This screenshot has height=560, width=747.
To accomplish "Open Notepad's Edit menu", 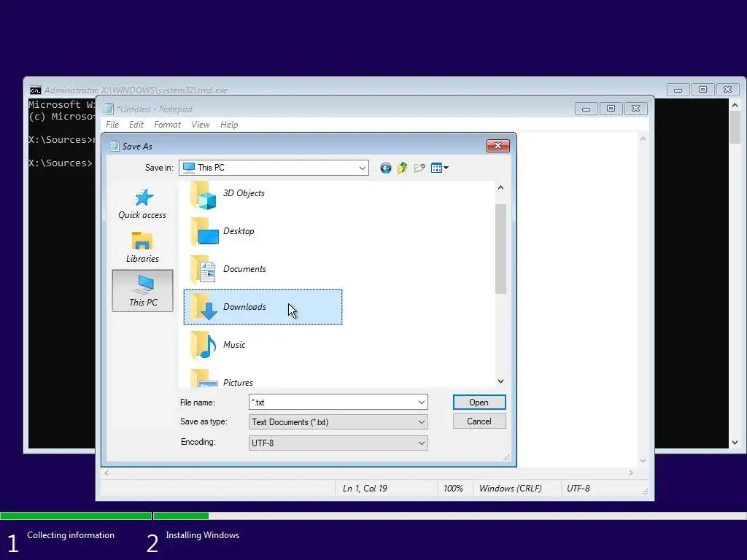I will (x=136, y=125).
